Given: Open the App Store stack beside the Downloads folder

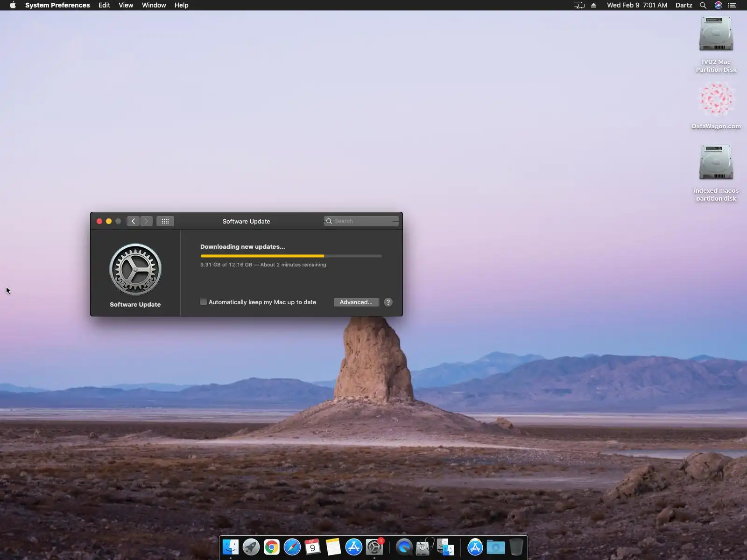Looking at the screenshot, I should 475,547.
